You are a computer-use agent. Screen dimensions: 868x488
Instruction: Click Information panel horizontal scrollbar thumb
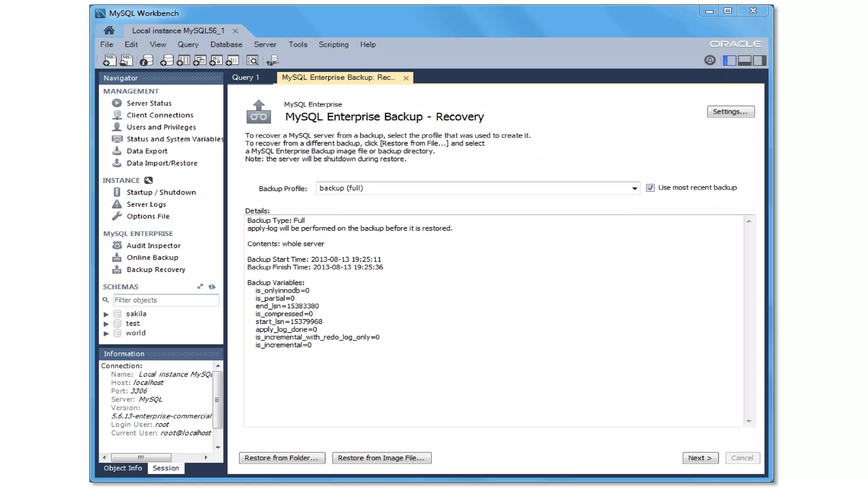click(141, 457)
